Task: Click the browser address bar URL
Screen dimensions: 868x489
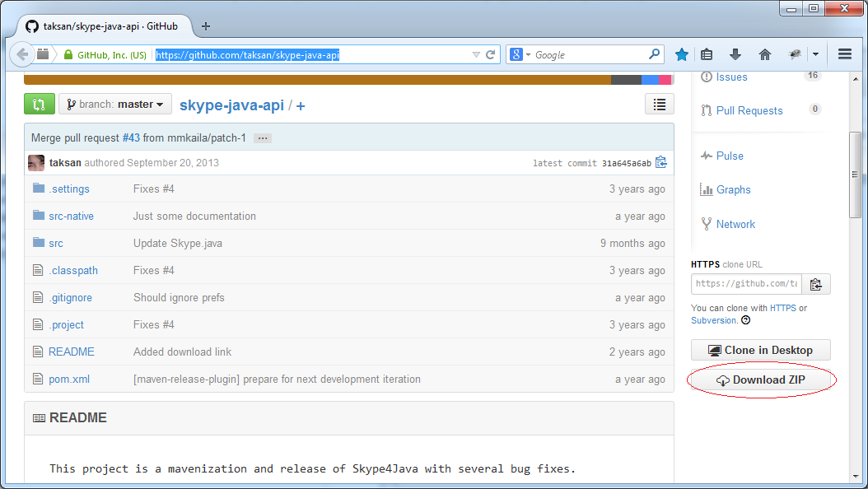Action: [x=247, y=55]
